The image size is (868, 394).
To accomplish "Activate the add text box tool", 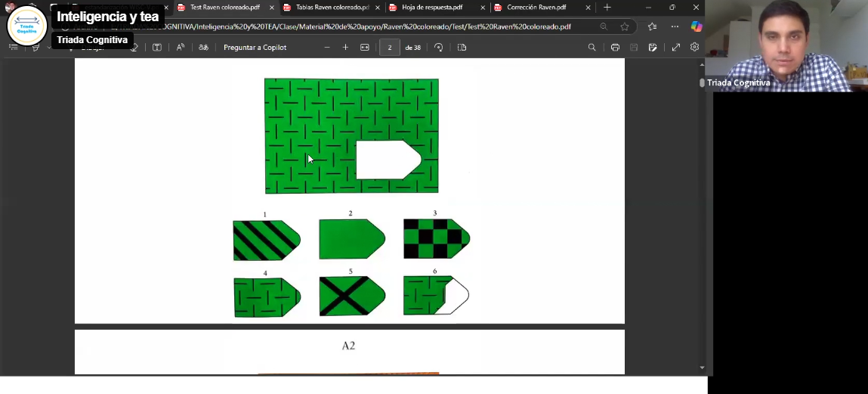I will click(157, 48).
